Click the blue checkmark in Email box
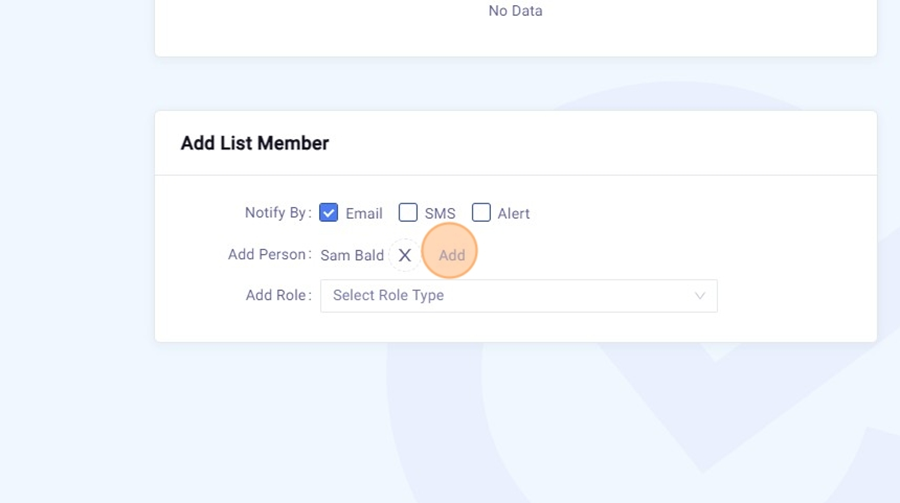 (x=329, y=213)
